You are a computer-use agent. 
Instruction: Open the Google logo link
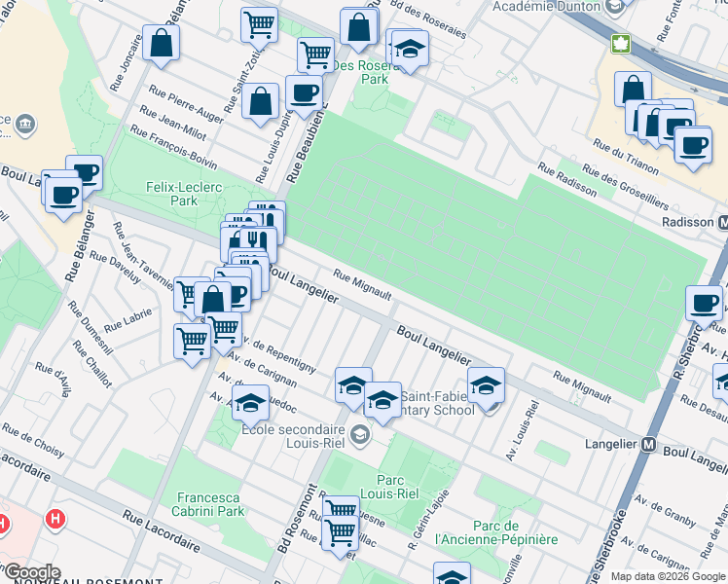[32, 572]
